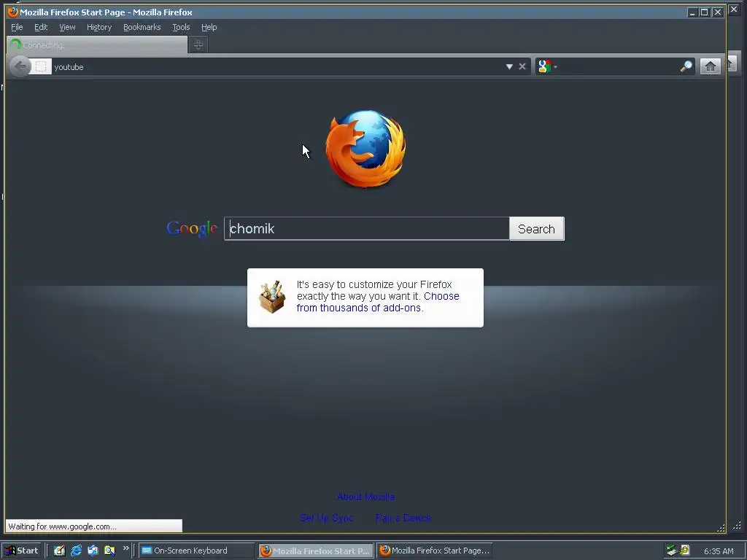Open the Edit menu

(41, 27)
